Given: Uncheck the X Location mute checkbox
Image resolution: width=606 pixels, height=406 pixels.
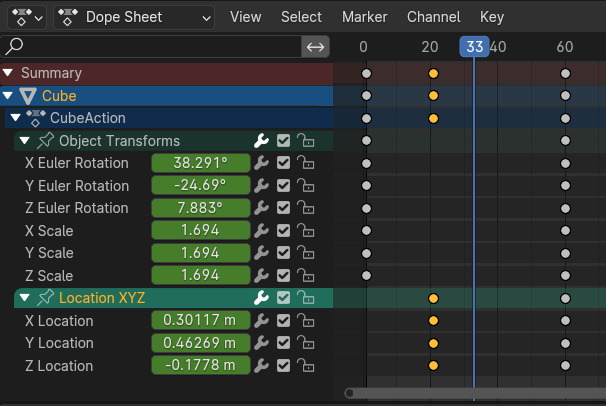Looking at the screenshot, I should coord(283,321).
